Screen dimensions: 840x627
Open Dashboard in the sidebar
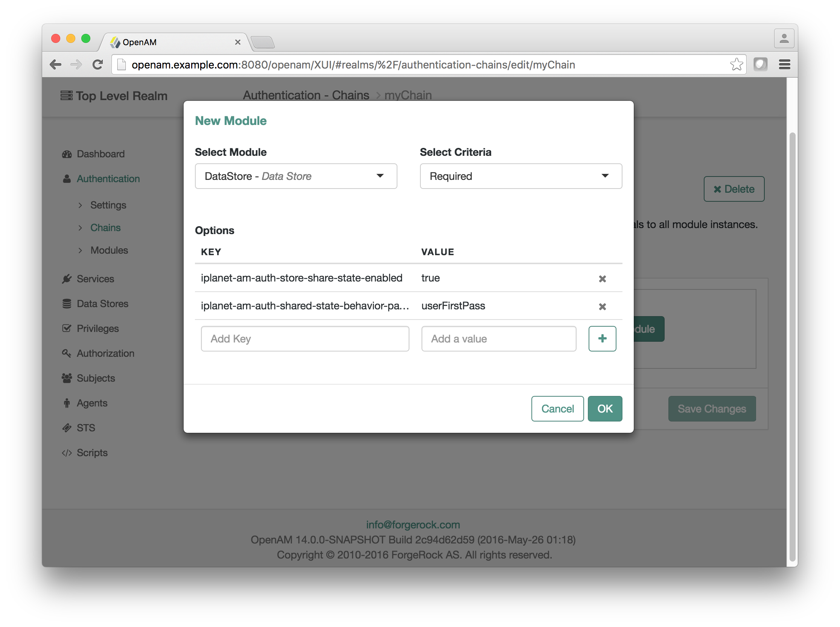100,154
